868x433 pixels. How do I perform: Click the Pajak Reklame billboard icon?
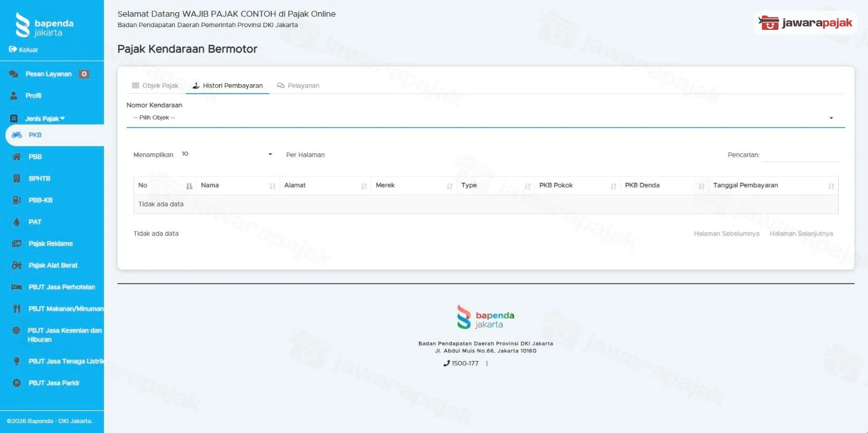pos(17,244)
